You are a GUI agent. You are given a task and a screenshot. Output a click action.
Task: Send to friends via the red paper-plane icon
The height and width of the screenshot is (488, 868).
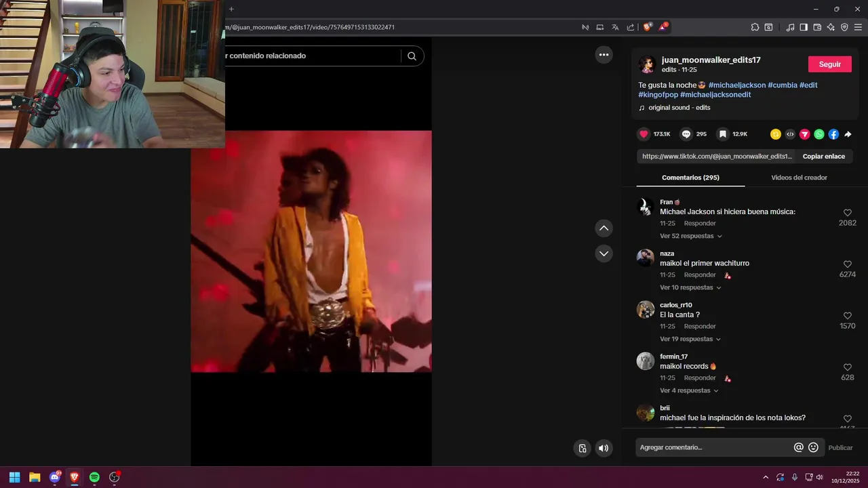tap(805, 134)
